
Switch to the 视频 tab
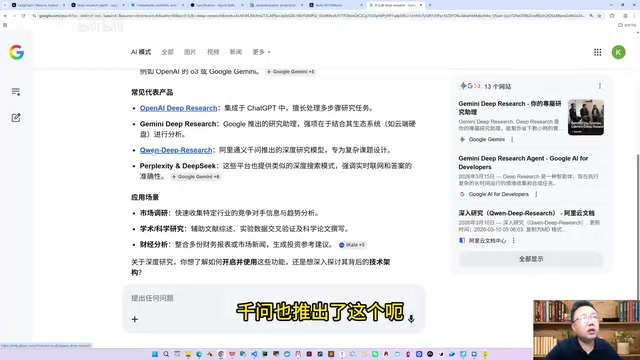pyautogui.click(x=213, y=52)
